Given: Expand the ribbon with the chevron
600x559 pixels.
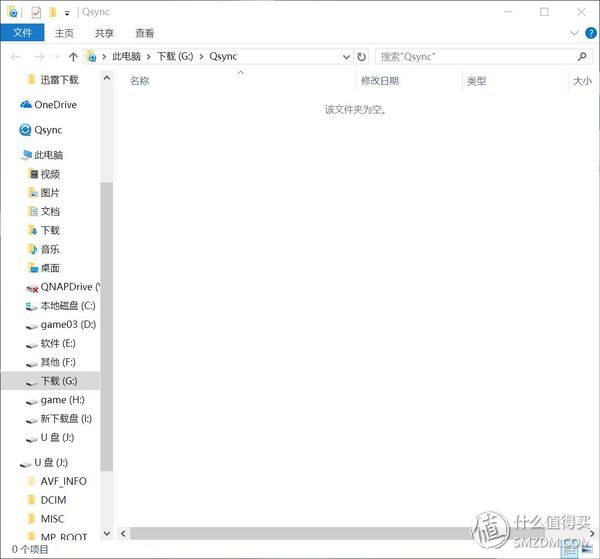Looking at the screenshot, I should 574,33.
